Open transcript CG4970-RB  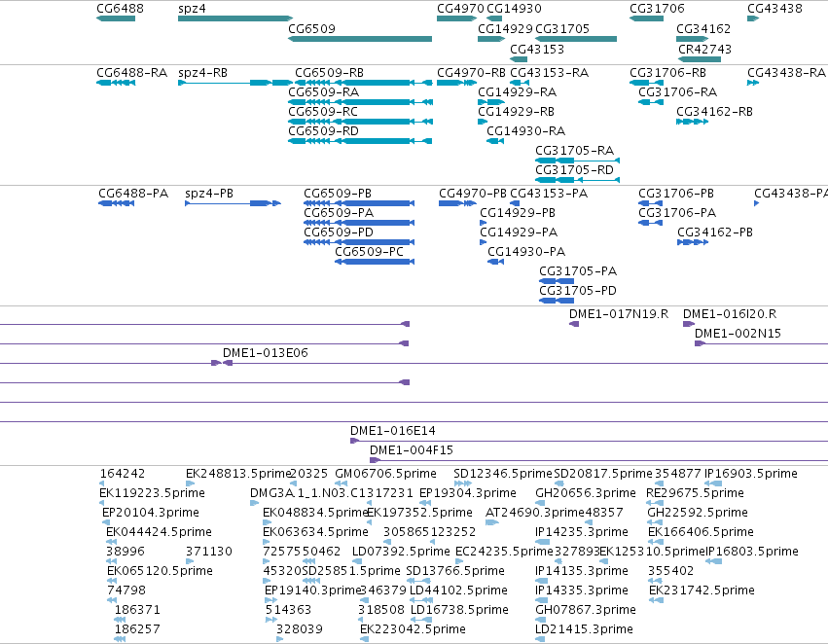[456, 83]
